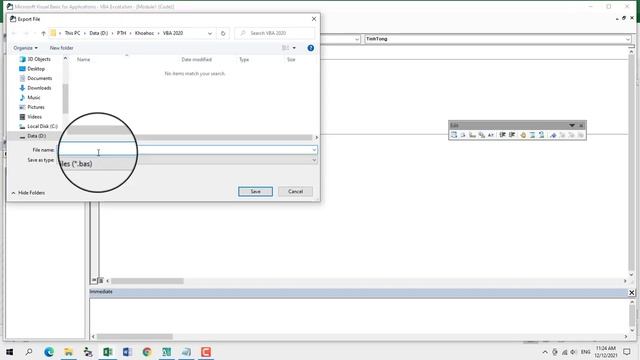The width and height of the screenshot is (640, 360).
Task: Click the Cancel button
Action: click(x=295, y=191)
